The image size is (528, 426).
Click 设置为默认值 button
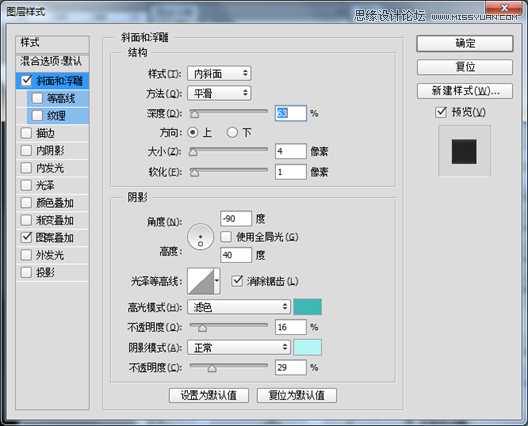coord(209,395)
